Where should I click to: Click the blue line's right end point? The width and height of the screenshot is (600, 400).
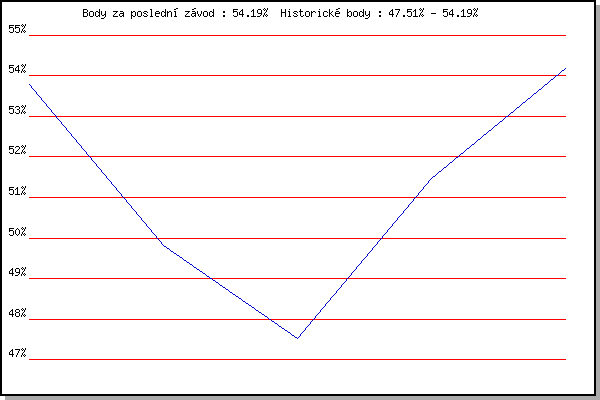(x=565, y=69)
